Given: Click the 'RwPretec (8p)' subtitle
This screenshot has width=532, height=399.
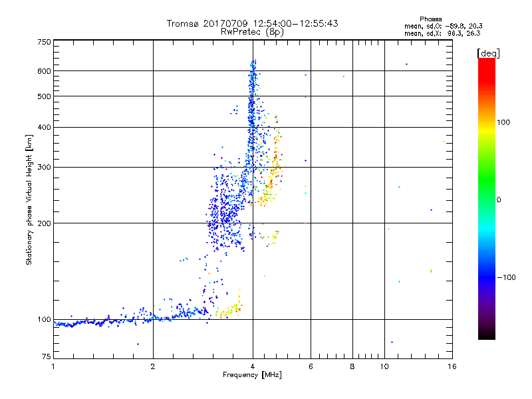Looking at the screenshot, I should click(252, 32).
